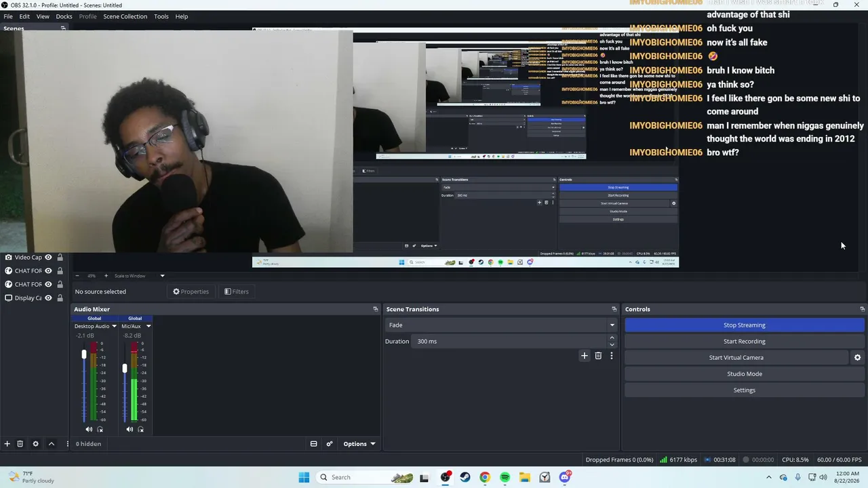This screenshot has height=488, width=868.
Task: Open source properties gear in Sources toolbar
Action: click(36, 444)
